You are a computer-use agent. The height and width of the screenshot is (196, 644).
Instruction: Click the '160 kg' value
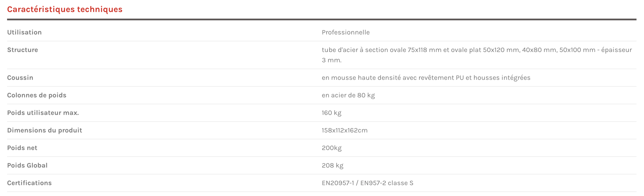coord(331,113)
